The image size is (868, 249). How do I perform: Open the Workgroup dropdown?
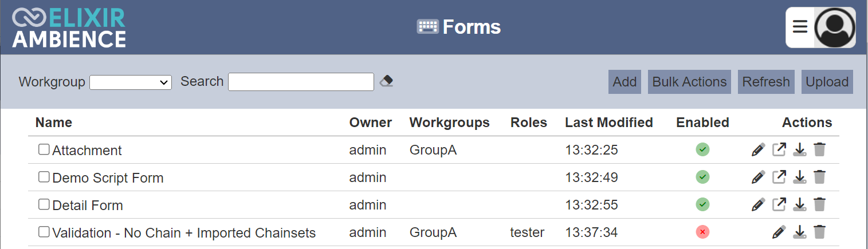pos(131,82)
